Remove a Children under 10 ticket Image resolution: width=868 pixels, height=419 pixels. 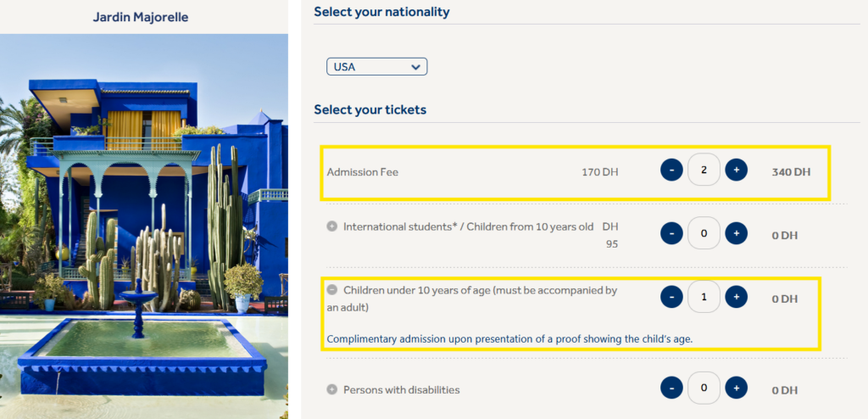pos(671,297)
